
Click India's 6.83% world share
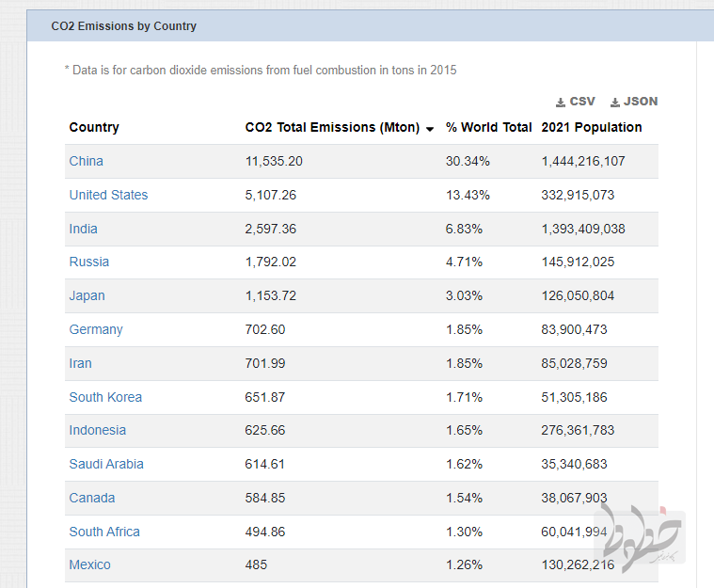pyautogui.click(x=464, y=229)
